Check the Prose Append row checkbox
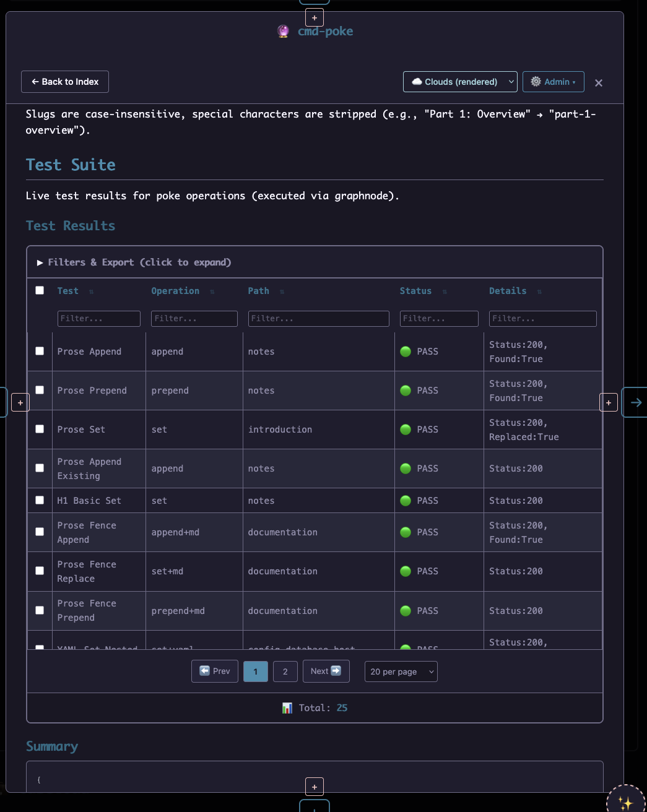The image size is (647, 812). (x=40, y=351)
